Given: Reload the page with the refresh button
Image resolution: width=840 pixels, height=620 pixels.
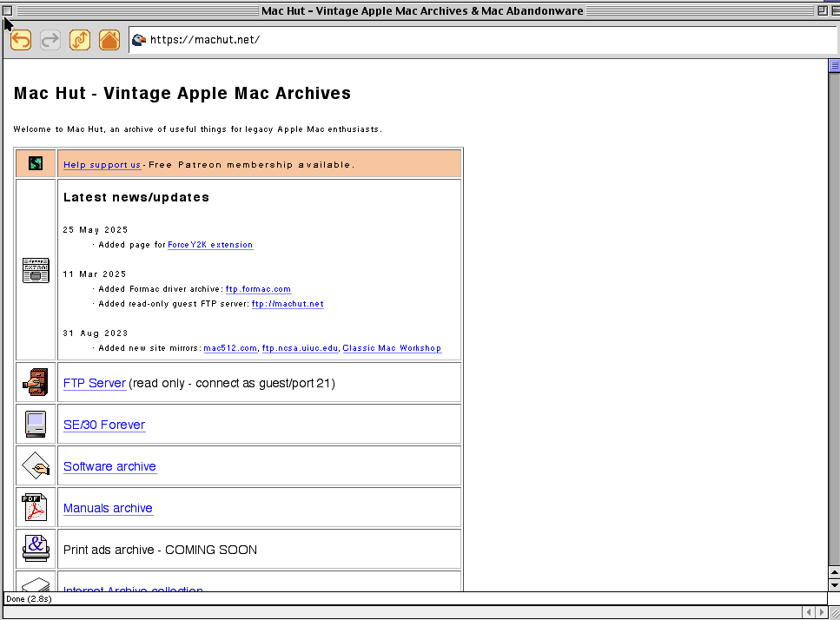Looking at the screenshot, I should [80, 40].
